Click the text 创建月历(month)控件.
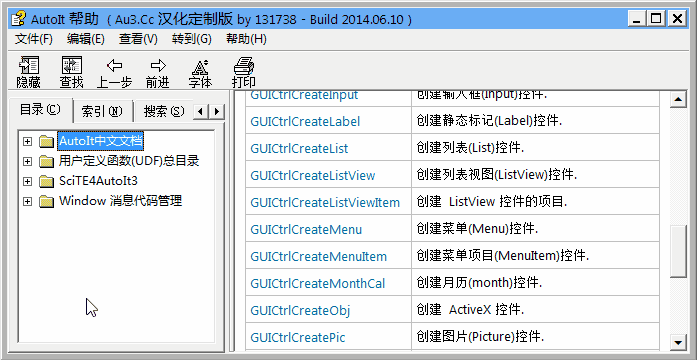This screenshot has width=697, height=360. (x=479, y=283)
